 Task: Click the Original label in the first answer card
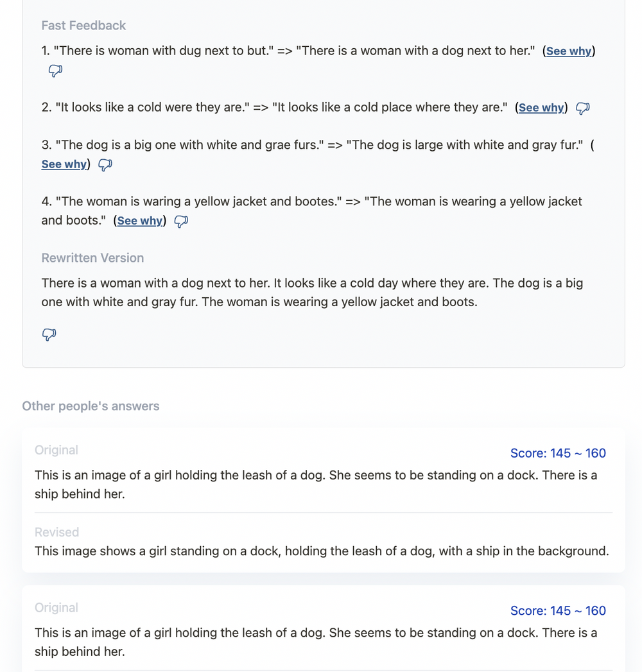(x=56, y=450)
